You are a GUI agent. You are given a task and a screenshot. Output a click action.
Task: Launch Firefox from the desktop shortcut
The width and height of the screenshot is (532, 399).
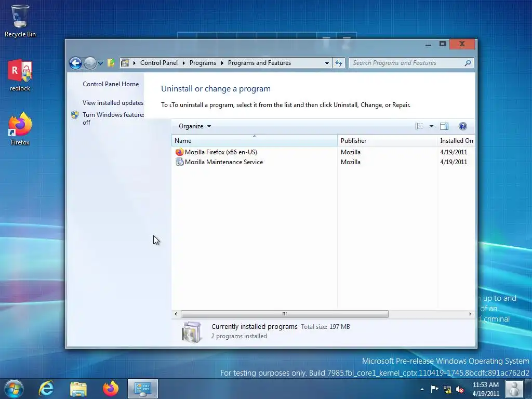point(20,129)
